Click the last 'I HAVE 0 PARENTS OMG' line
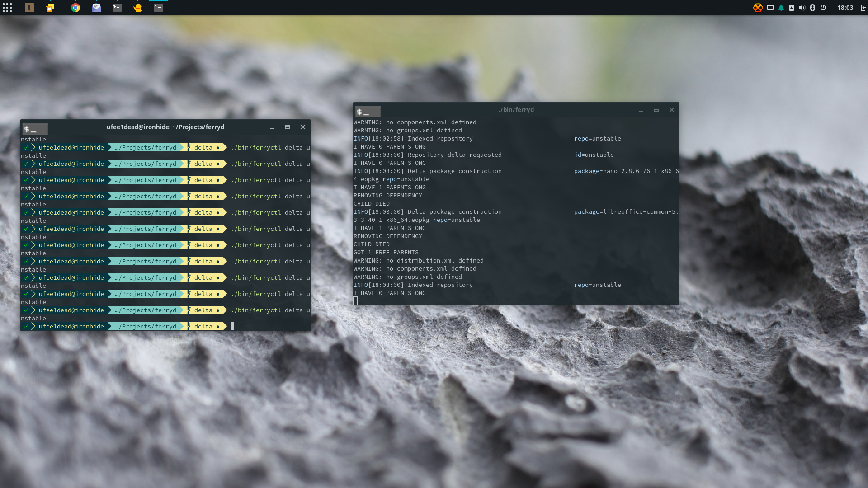 390,293
